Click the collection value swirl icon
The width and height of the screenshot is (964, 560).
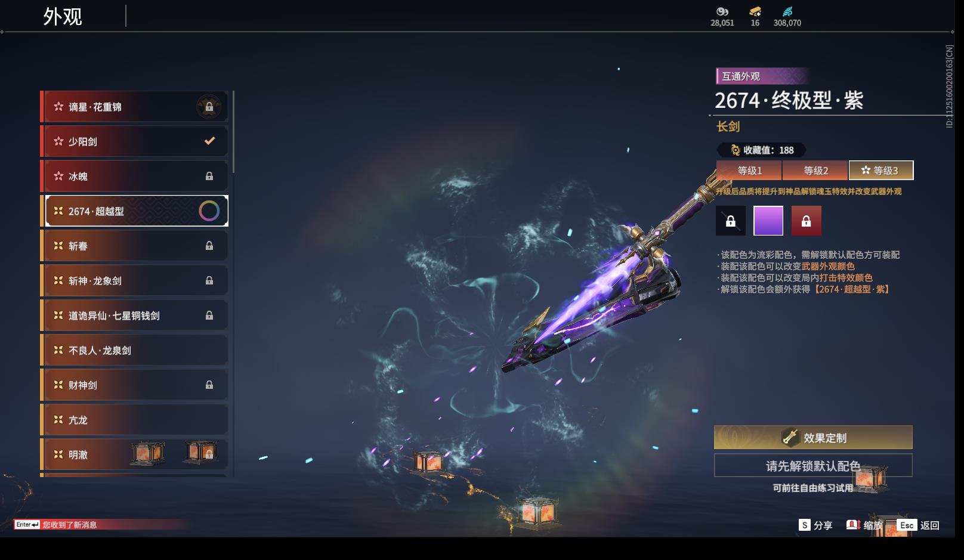point(736,150)
